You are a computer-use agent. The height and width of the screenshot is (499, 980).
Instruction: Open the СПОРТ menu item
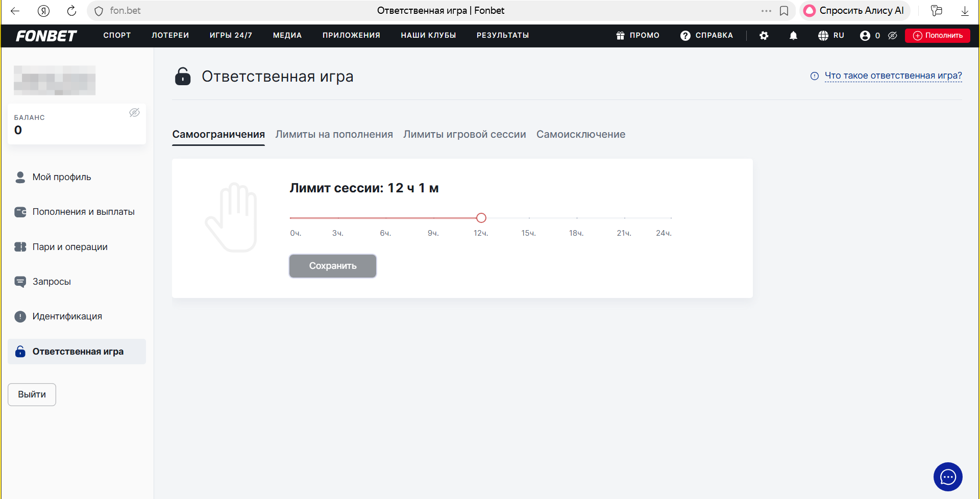(117, 35)
